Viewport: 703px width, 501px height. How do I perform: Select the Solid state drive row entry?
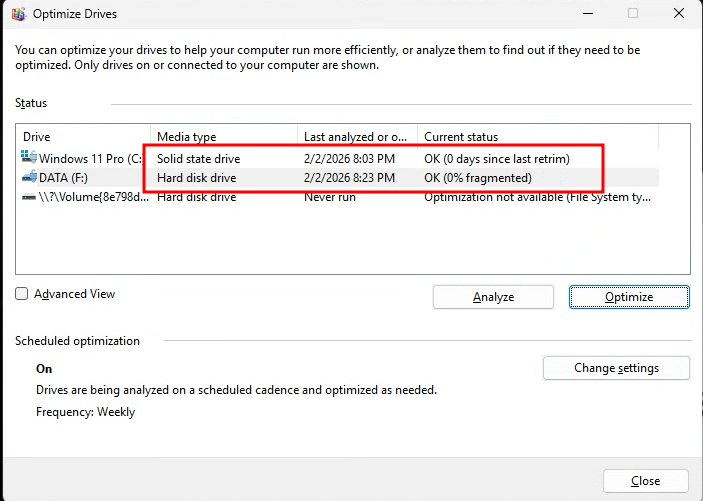click(199, 158)
